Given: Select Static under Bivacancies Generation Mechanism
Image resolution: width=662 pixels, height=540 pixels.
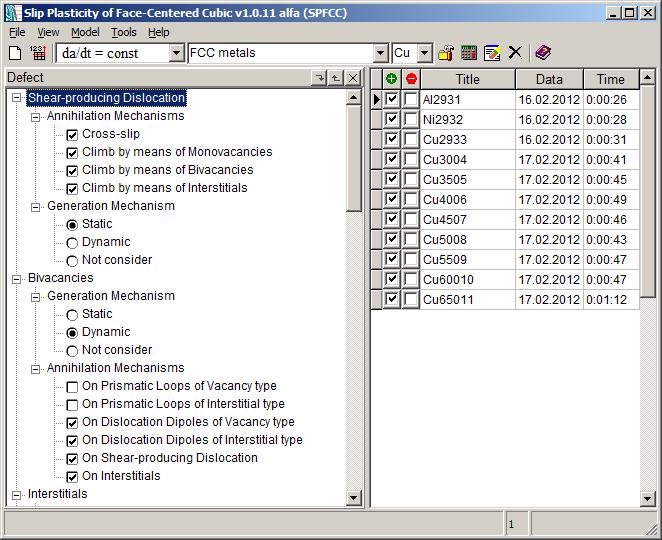Looking at the screenshot, I should pyautogui.click(x=72, y=315).
